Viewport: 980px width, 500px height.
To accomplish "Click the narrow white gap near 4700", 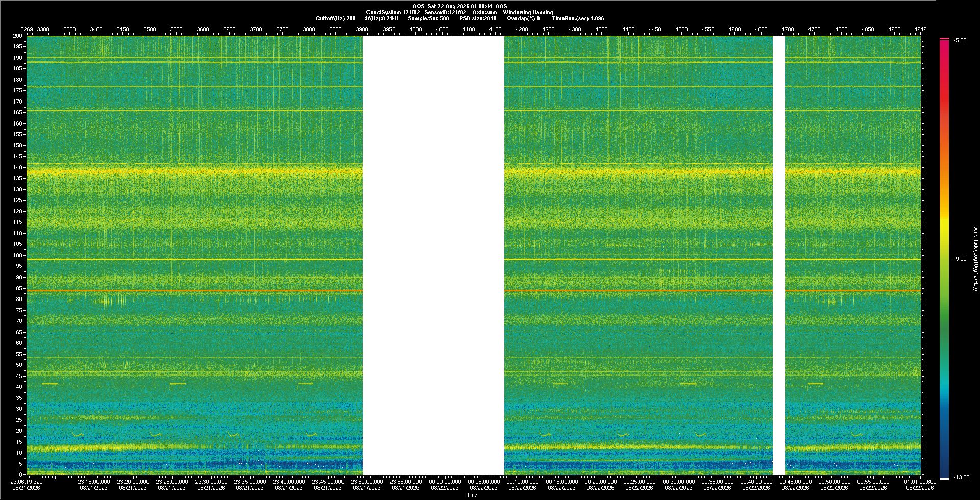I will click(779, 255).
